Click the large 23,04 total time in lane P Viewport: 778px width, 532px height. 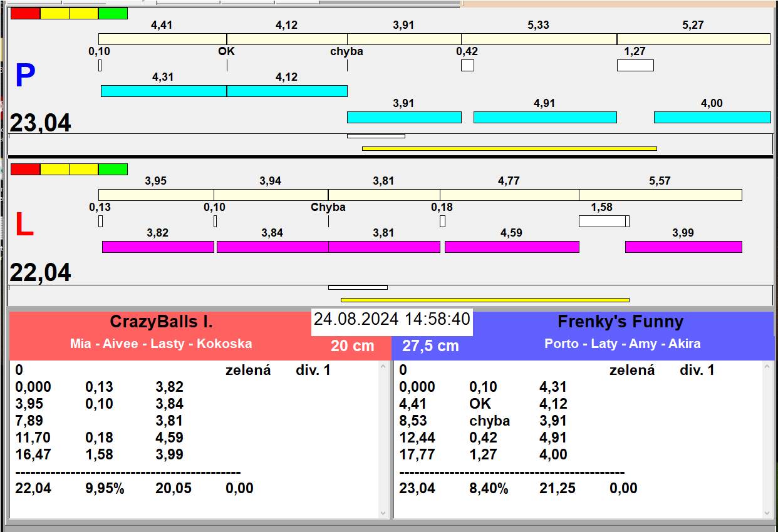pyautogui.click(x=40, y=123)
